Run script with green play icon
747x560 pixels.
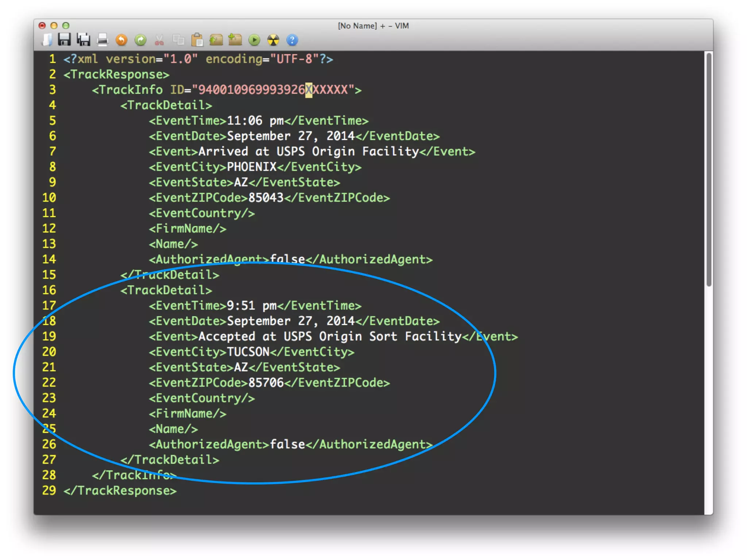[x=254, y=40]
